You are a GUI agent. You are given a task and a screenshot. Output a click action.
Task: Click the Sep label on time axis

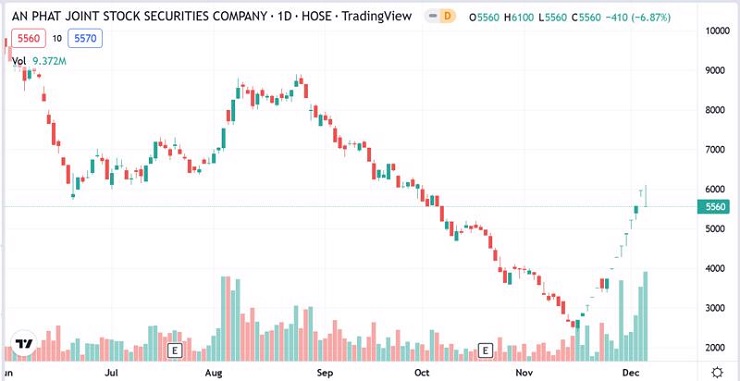coord(325,373)
